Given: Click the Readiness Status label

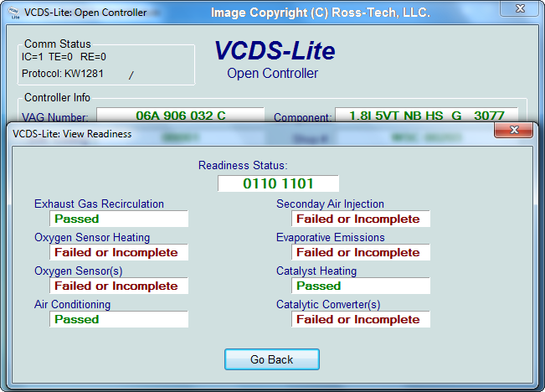Looking at the screenshot, I should (243, 165).
